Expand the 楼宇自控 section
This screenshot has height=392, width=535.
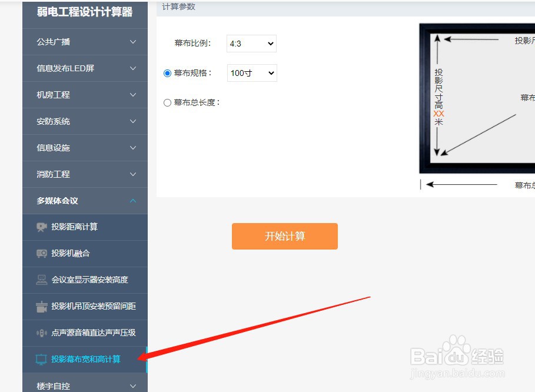pyautogui.click(x=84, y=386)
